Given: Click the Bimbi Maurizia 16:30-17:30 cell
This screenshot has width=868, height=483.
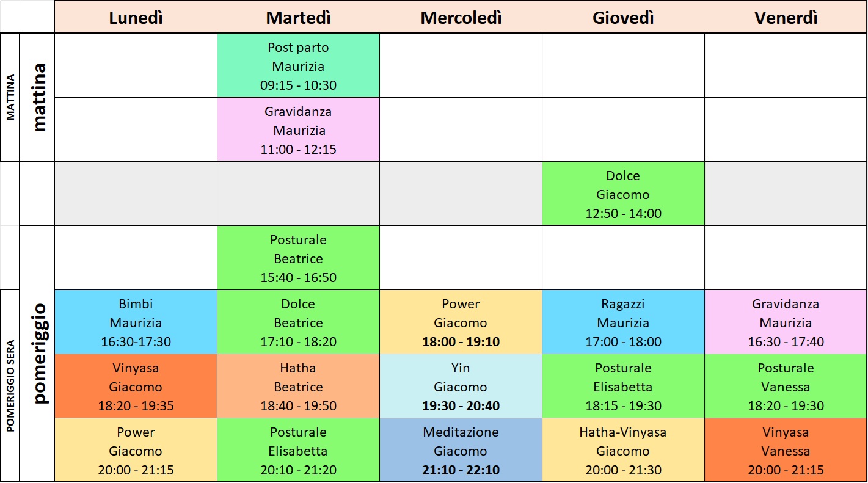Looking at the screenshot, I should [136, 322].
